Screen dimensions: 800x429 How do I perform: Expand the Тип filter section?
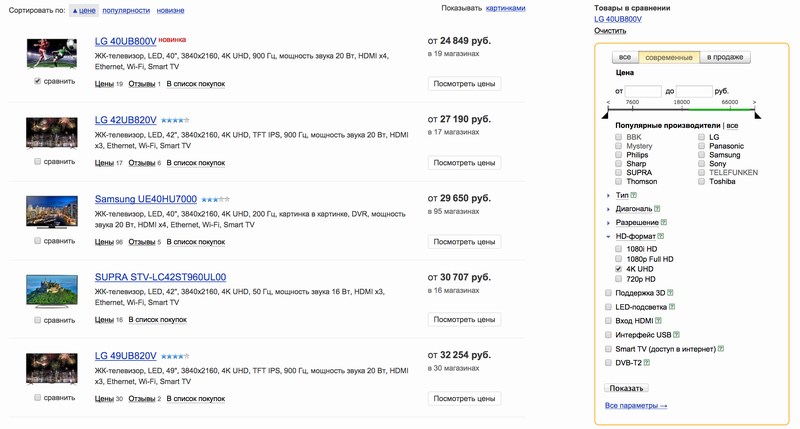pos(622,195)
